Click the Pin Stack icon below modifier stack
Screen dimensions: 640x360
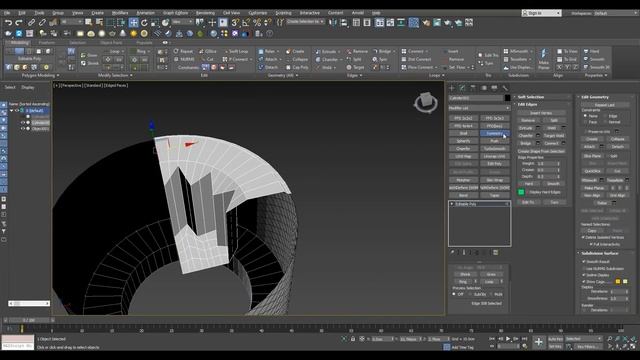pos(452,253)
